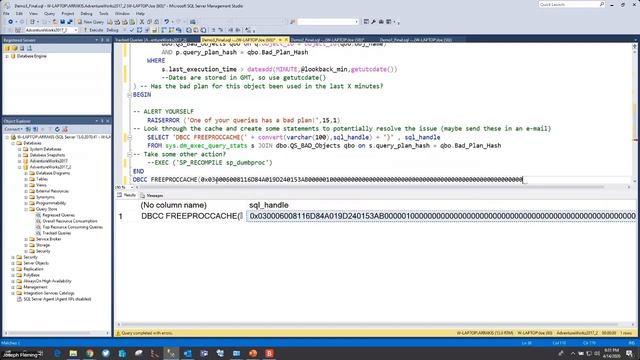Select Regressed Queries in Query Store
Viewport: 640px width, 360px height.
click(x=58, y=215)
